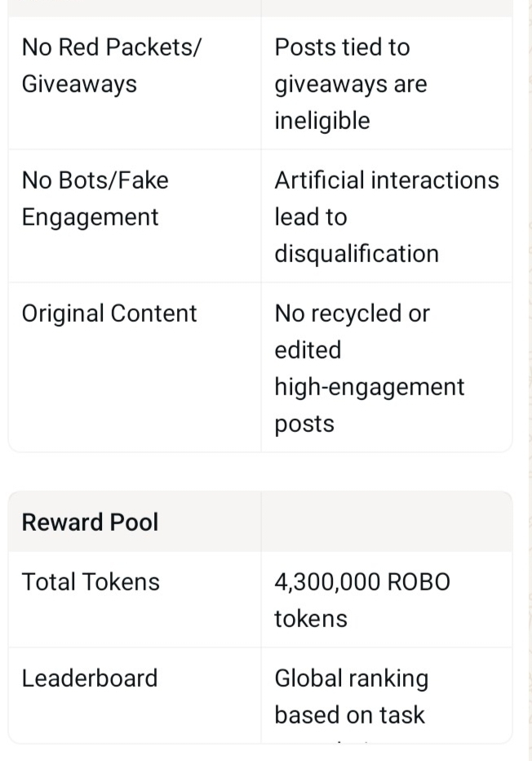Screen dimensions: 532x761
Task: Select the 'No Bots/Fake Engagement' cell
Action: tap(95, 198)
